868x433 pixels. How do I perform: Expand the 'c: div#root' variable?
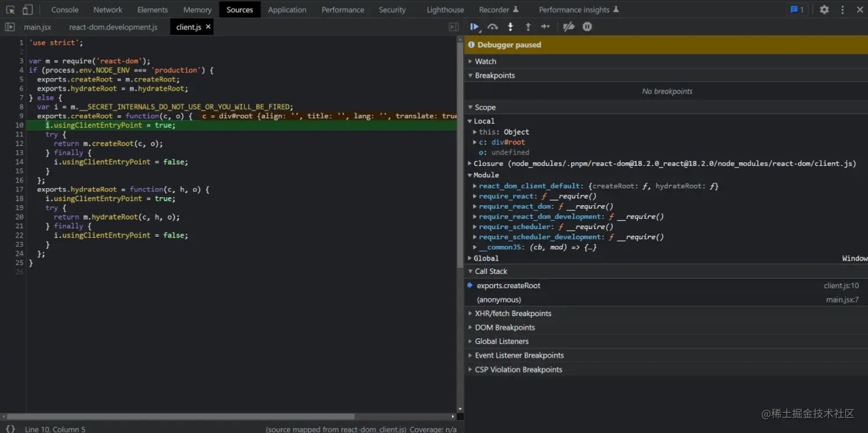(x=499, y=142)
